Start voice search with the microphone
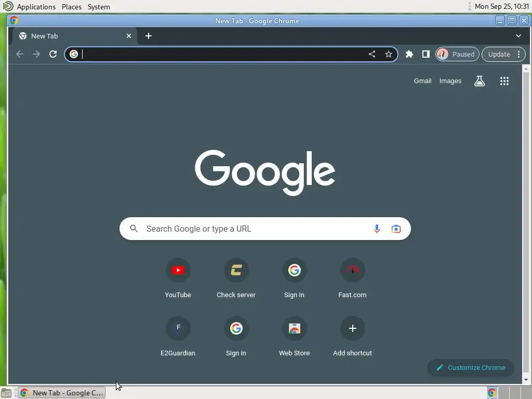The width and height of the screenshot is (532, 399). 377,229
